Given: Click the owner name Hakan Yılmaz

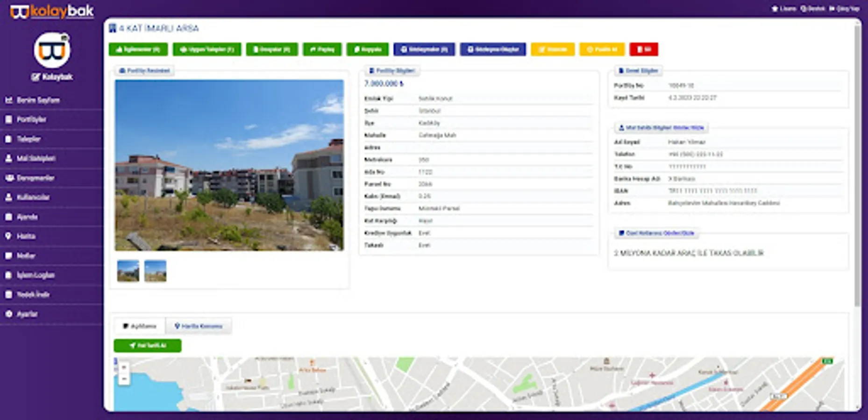Looking at the screenshot, I should tap(687, 142).
